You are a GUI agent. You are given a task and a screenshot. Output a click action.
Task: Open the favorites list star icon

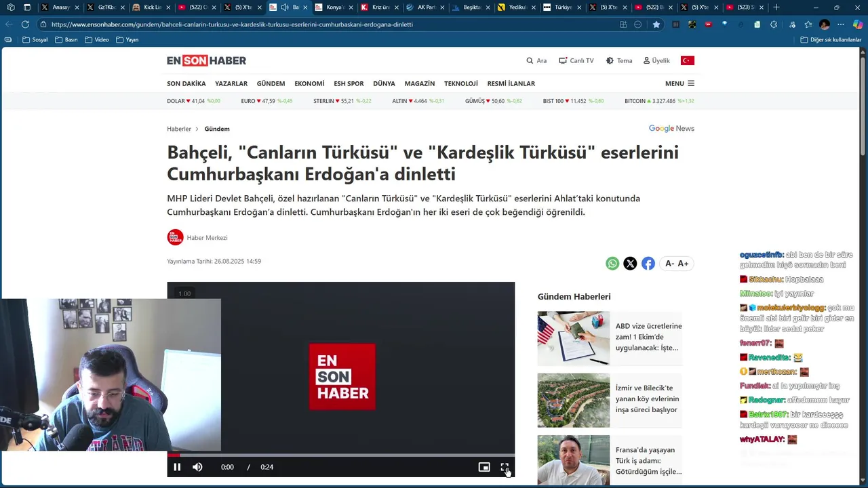[808, 24]
